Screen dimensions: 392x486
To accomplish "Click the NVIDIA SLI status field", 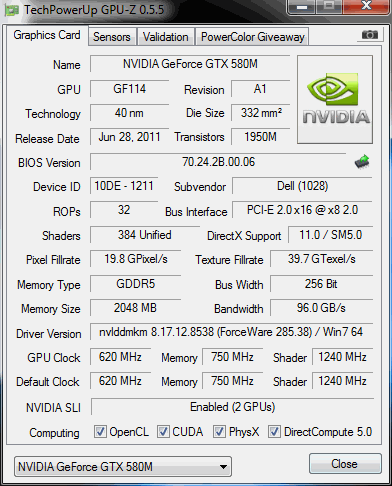I will coord(232,407).
